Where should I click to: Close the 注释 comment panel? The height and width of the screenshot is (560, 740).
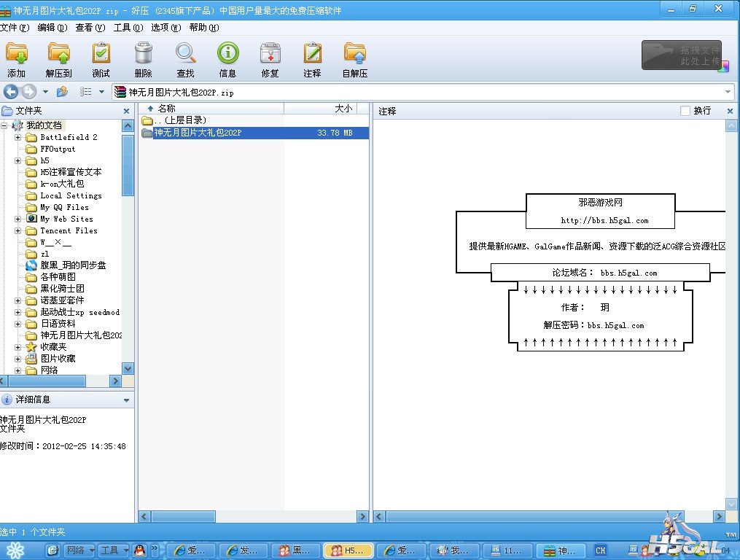tap(730, 111)
